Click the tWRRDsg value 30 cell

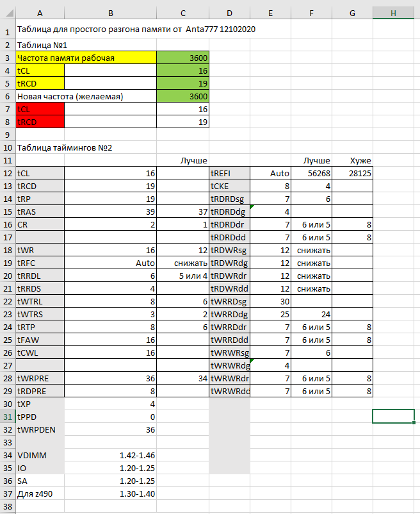[270, 301]
